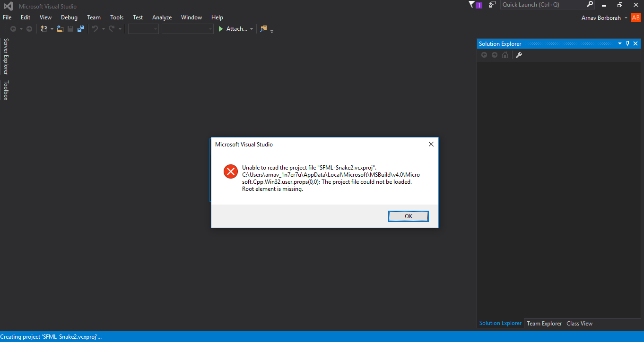
Task: Click the Home icon in Solution Explorer
Action: pos(505,55)
